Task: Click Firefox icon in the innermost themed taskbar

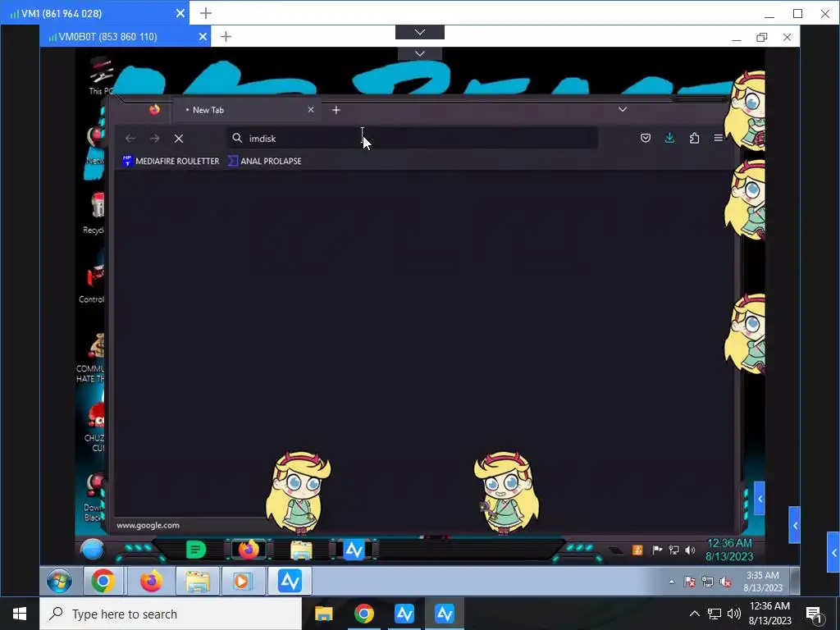Action: coord(248,550)
